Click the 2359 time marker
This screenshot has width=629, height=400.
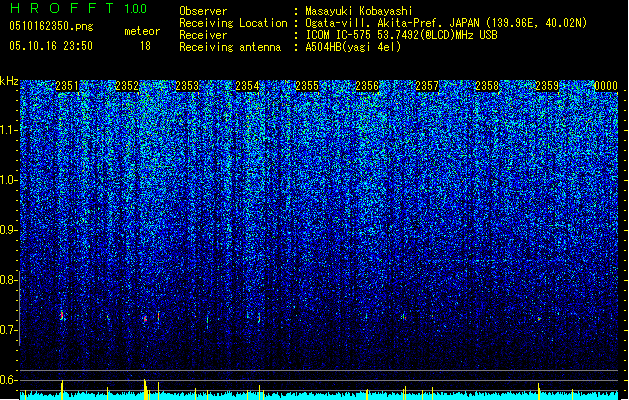[547, 86]
